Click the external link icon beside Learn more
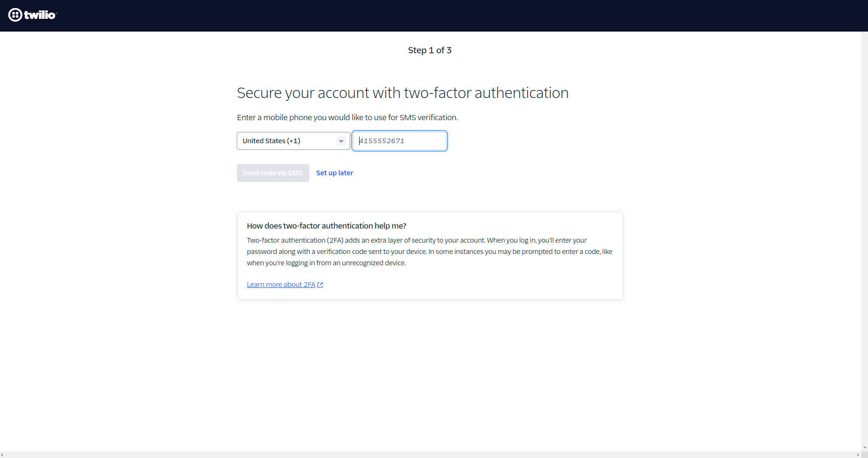This screenshot has height=458, width=868. coord(320,285)
